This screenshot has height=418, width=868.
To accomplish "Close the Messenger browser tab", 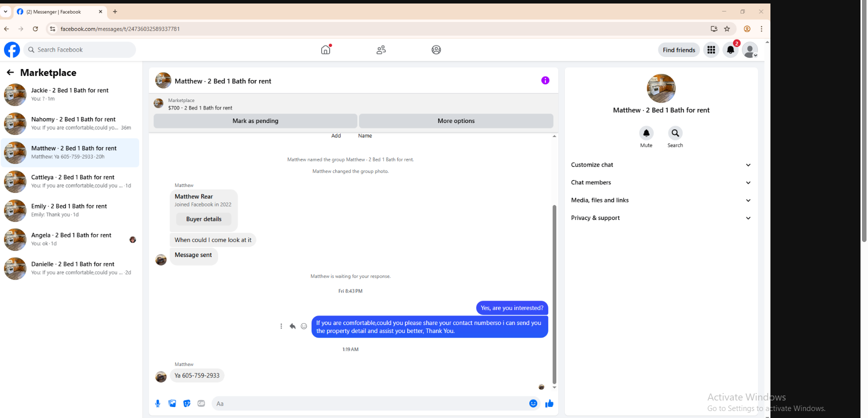I will click(x=100, y=11).
